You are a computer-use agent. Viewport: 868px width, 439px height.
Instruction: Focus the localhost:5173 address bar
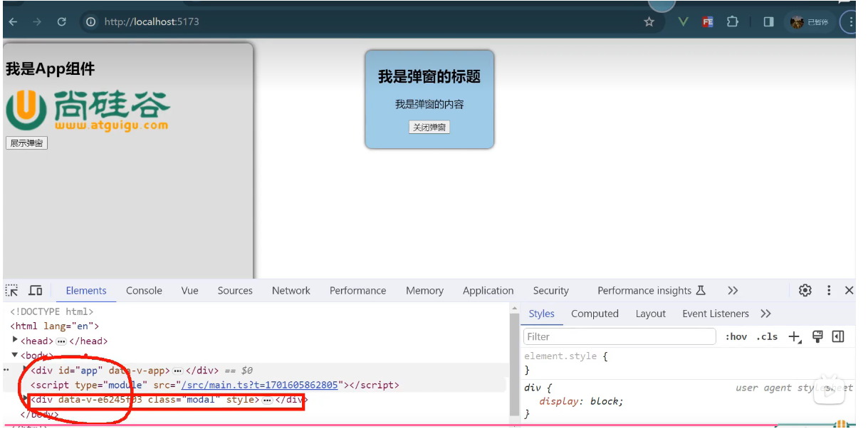[370, 22]
